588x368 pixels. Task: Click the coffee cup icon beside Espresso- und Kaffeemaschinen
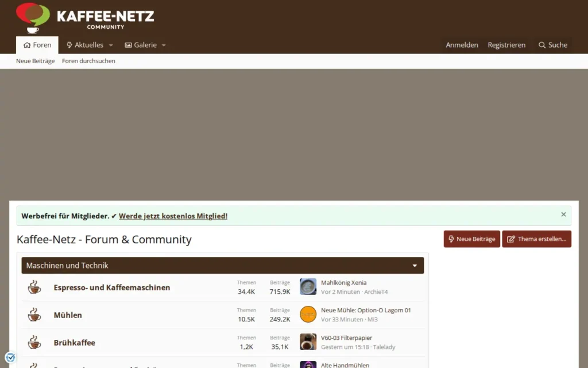tap(34, 287)
